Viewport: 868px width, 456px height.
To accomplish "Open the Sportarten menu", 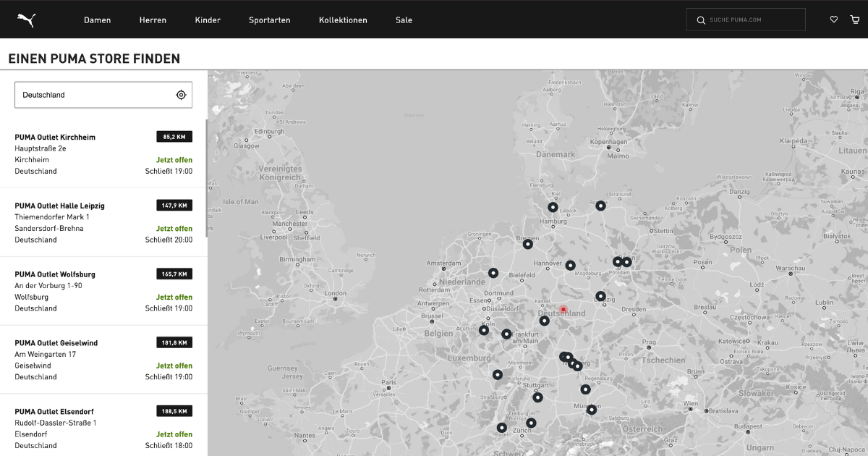I will tap(269, 20).
